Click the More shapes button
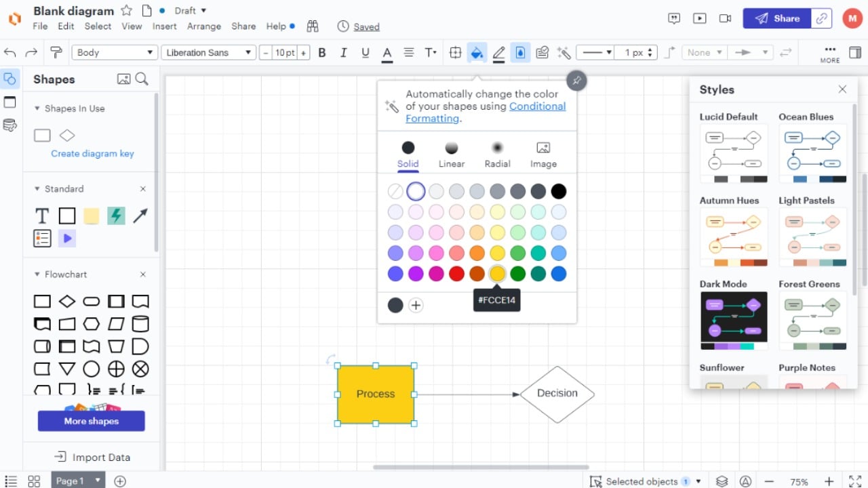 click(x=92, y=421)
